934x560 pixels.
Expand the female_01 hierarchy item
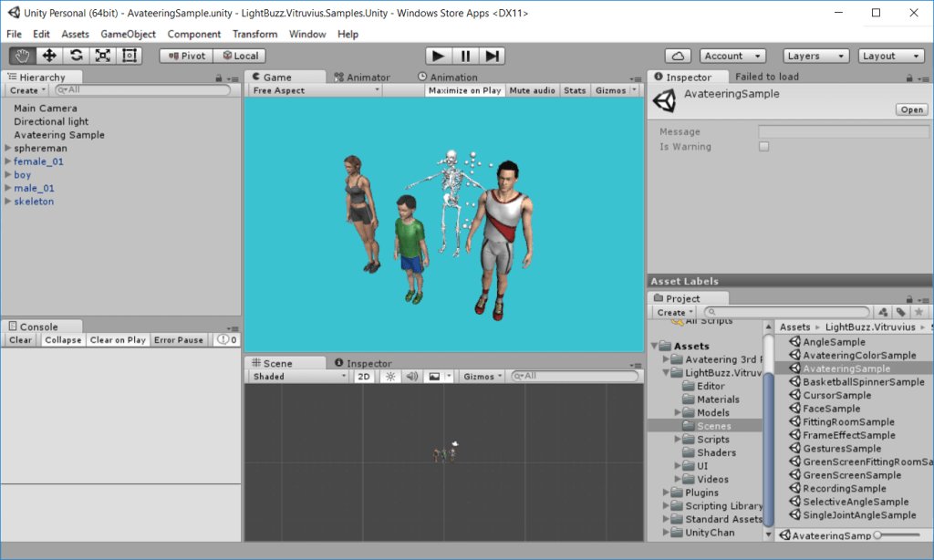tap(7, 161)
